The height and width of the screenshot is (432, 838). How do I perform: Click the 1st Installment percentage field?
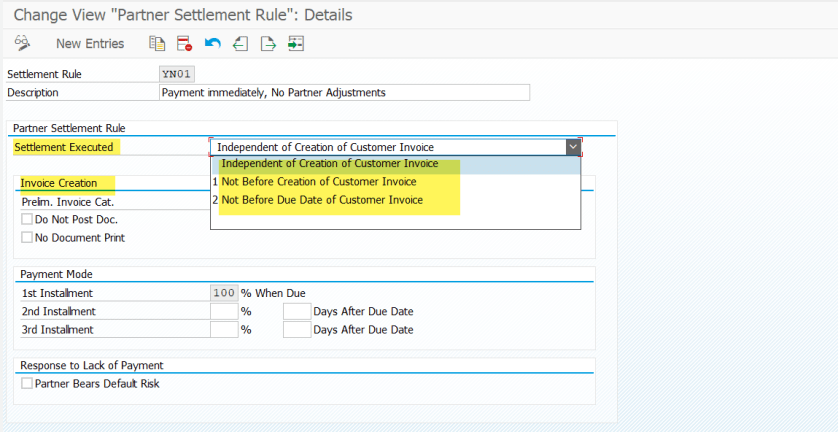[224, 293]
